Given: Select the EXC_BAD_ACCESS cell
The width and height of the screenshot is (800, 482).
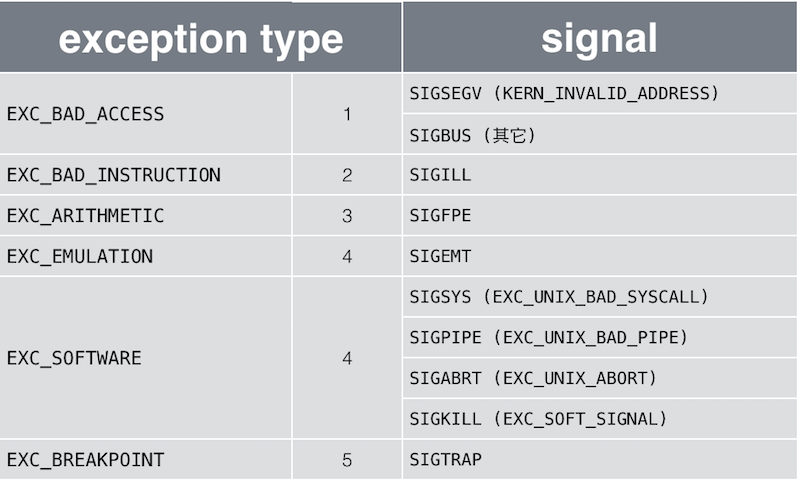Looking at the screenshot, I should point(86,114).
